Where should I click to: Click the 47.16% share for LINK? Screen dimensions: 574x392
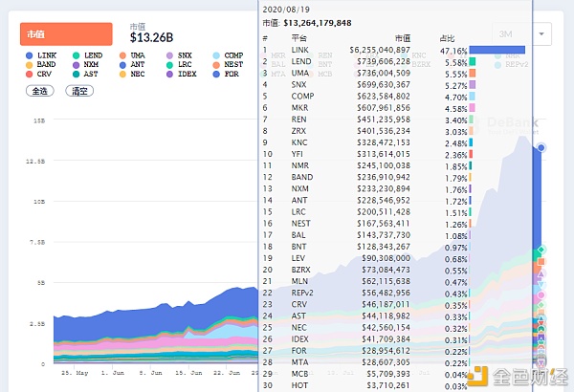click(x=453, y=51)
